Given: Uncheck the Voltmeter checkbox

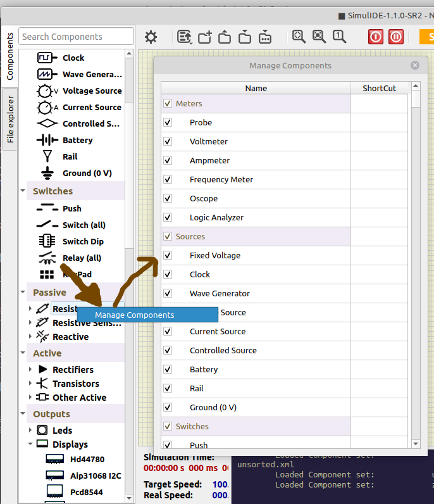Looking at the screenshot, I should point(168,141).
